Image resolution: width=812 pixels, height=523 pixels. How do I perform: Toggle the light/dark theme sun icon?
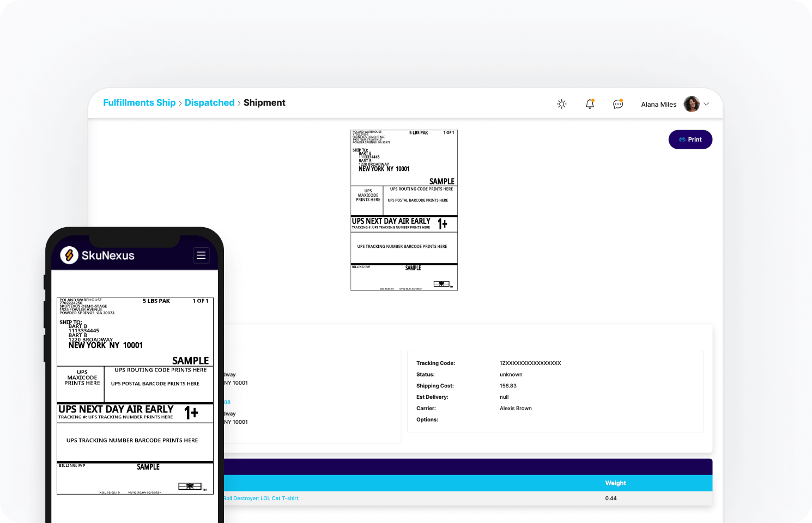(x=562, y=104)
